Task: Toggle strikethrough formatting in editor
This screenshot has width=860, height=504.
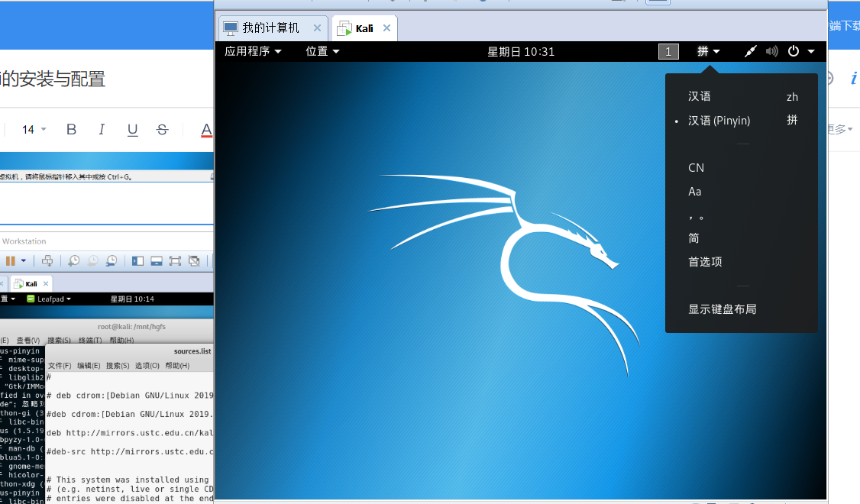Action: (x=163, y=129)
